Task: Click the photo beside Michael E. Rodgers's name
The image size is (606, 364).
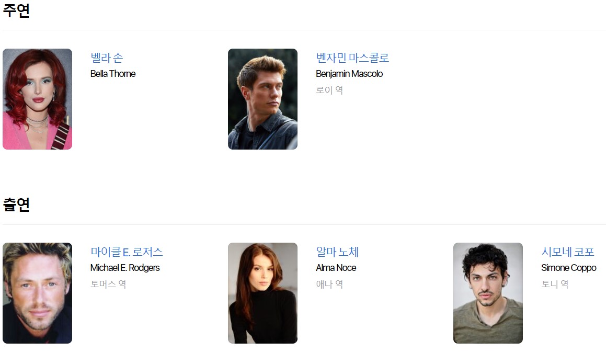Action: [x=37, y=293]
